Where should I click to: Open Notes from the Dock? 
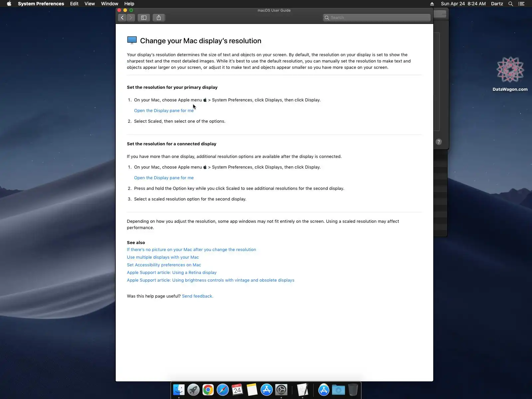tap(252, 390)
